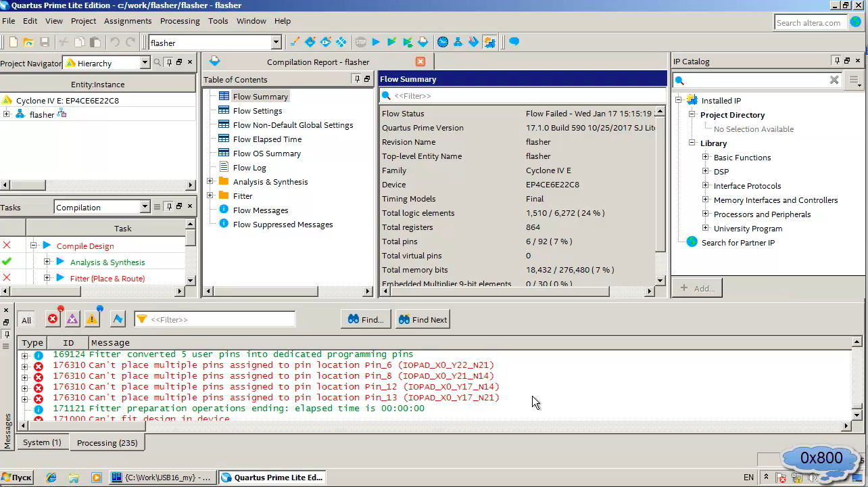Open Internet Explorer from the taskbar

[x=51, y=477]
